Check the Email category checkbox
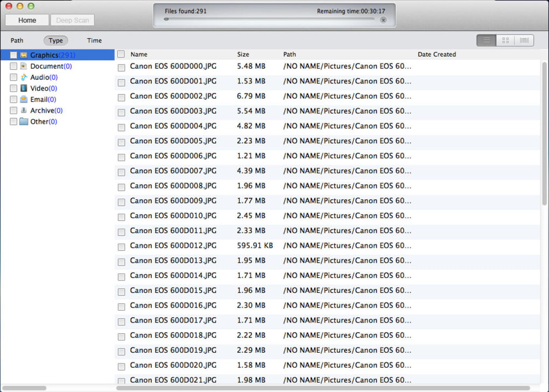Screen dimensions: 549x392 [13, 99]
